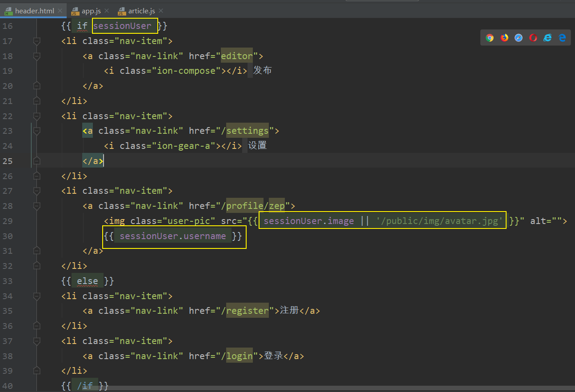Click fold end marker on line 20
The width and height of the screenshot is (575, 392).
point(37,86)
